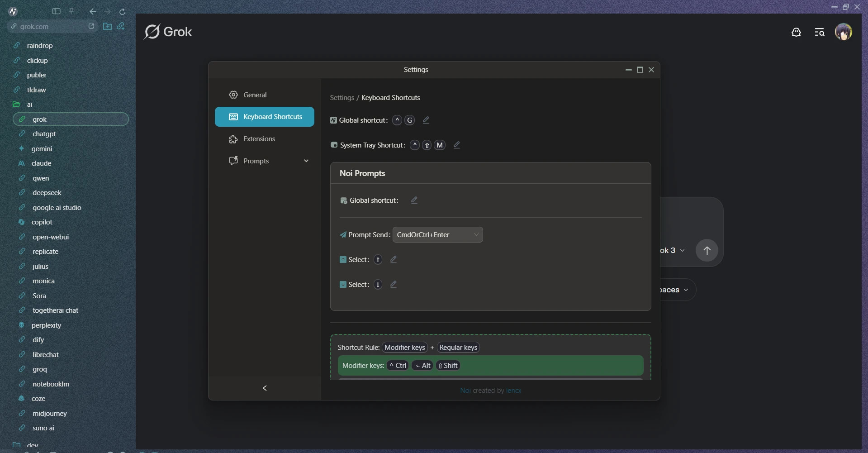Click the Noi app logo in the top-left corner
Image resolution: width=868 pixels, height=453 pixels.
13,11
